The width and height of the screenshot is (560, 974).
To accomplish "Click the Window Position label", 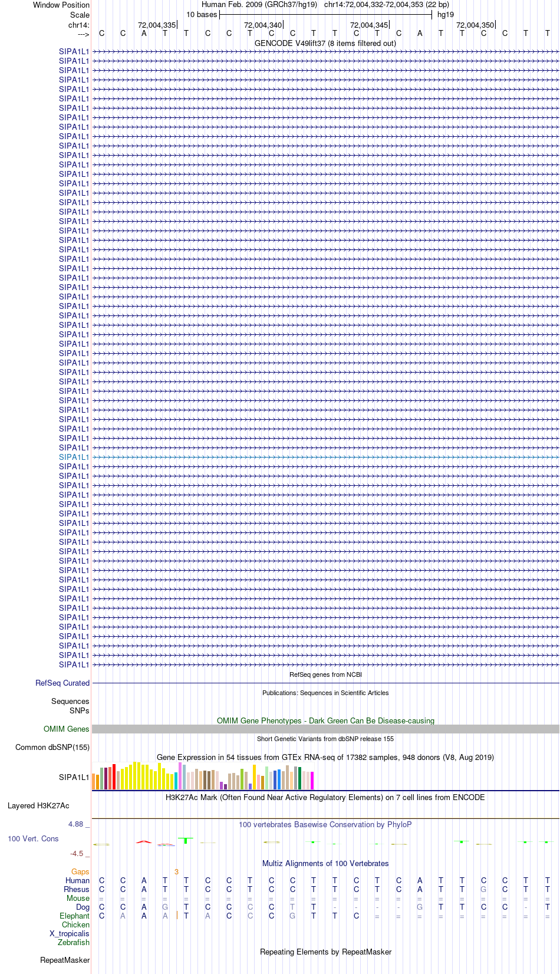I will (61, 5).
